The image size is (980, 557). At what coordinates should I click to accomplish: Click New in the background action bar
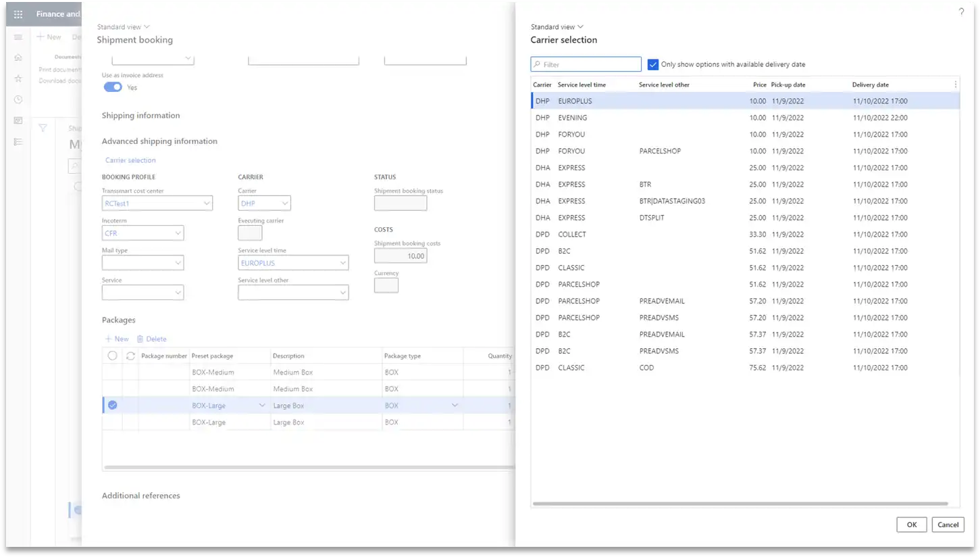pos(49,37)
